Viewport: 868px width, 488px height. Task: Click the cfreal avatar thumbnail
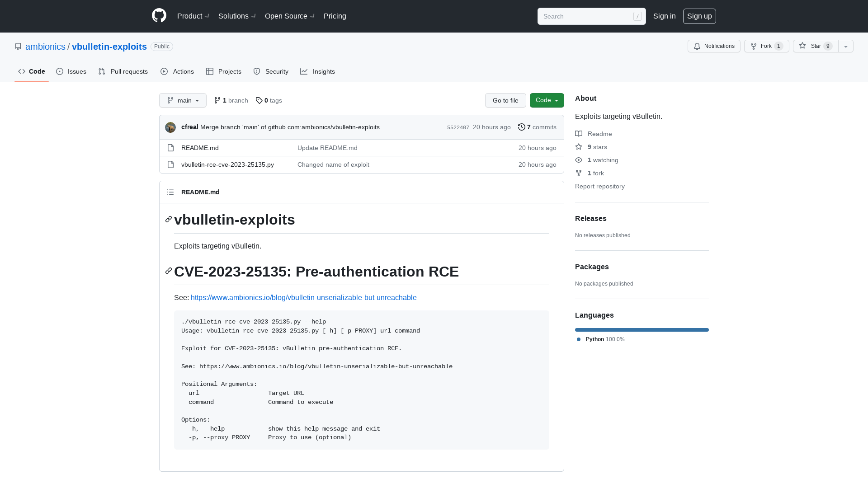pyautogui.click(x=170, y=127)
